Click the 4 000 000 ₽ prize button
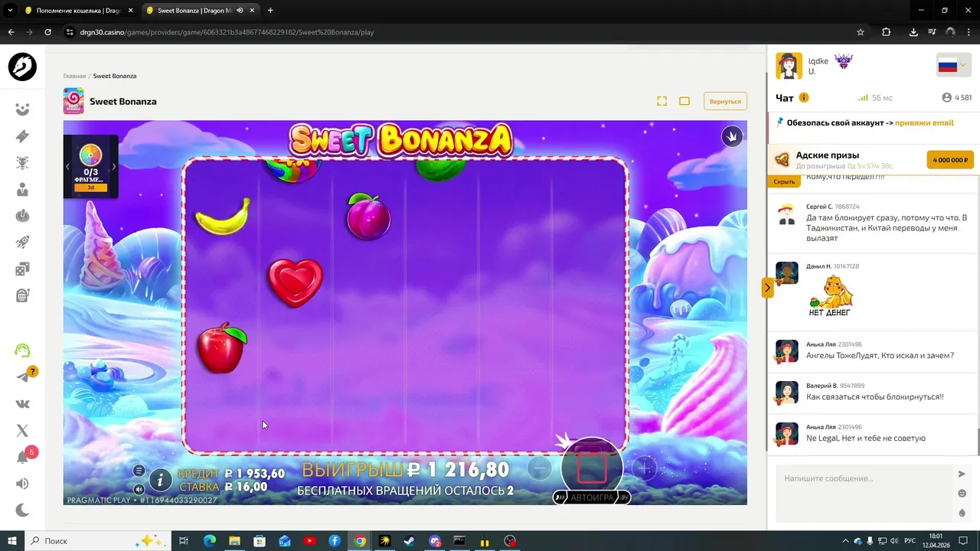The width and height of the screenshot is (980, 551). point(950,160)
